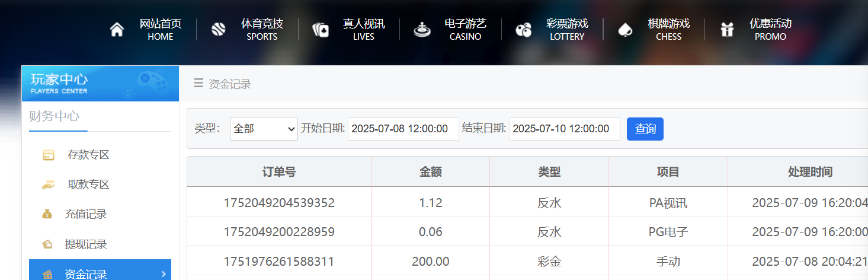Expand the 资金记录 sidebar arrow
The height and width of the screenshot is (280, 868).
[164, 273]
